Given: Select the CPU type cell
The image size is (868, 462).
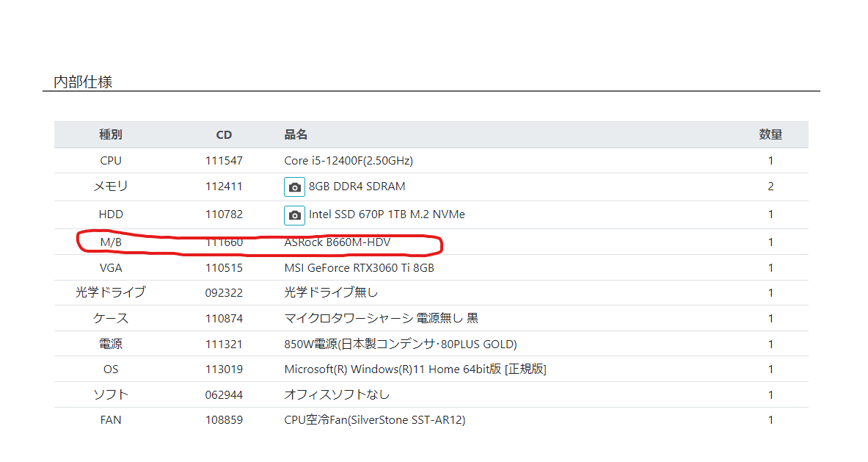Looking at the screenshot, I should click(x=111, y=161).
